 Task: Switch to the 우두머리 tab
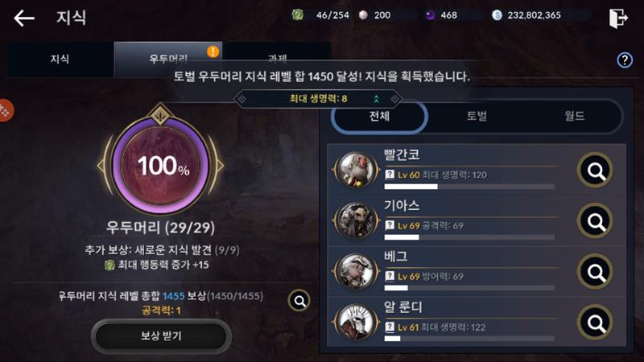pos(168,60)
